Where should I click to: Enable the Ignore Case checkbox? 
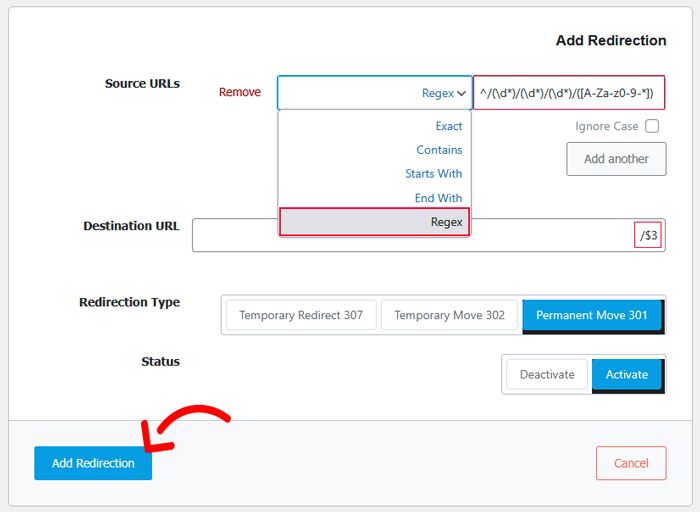click(x=652, y=126)
